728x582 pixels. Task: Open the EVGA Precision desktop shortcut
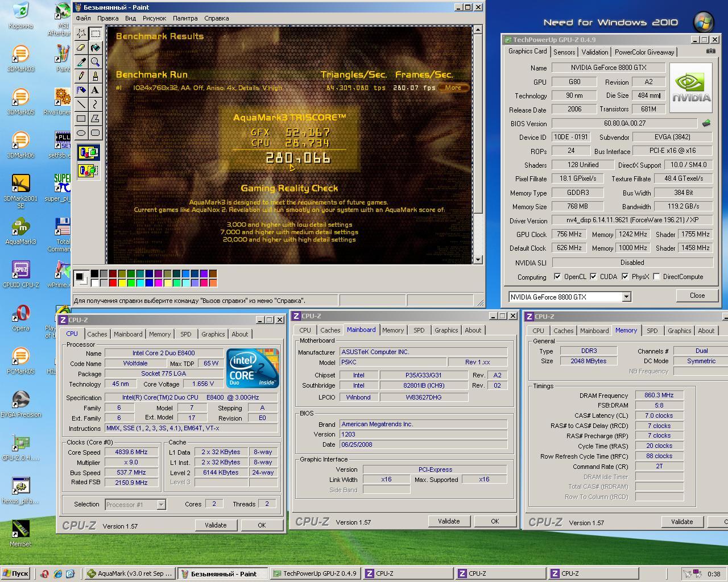point(20,404)
